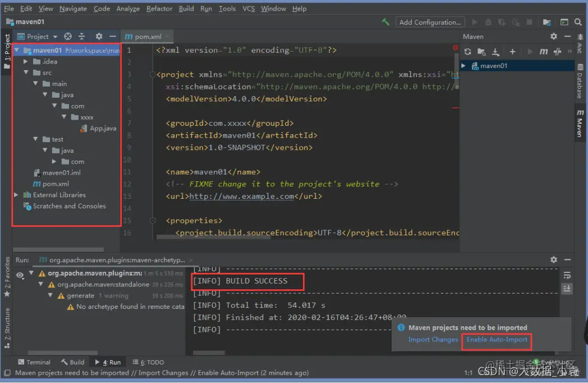This screenshot has height=383, width=588.
Task: Collapse maven01 root in Project tree
Action: [17, 50]
